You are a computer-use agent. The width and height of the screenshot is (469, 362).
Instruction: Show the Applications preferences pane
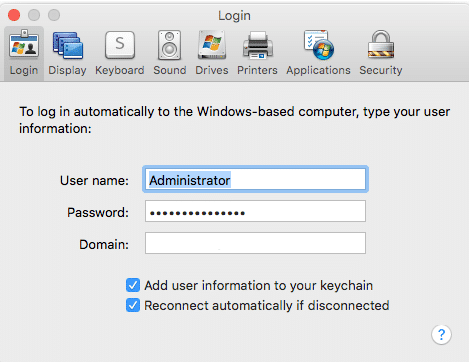pyautogui.click(x=318, y=53)
